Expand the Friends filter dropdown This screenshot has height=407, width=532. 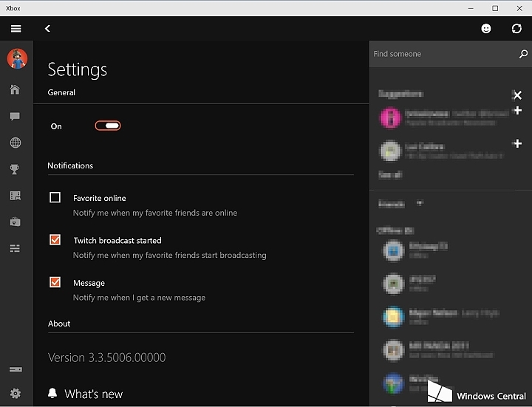tap(420, 203)
